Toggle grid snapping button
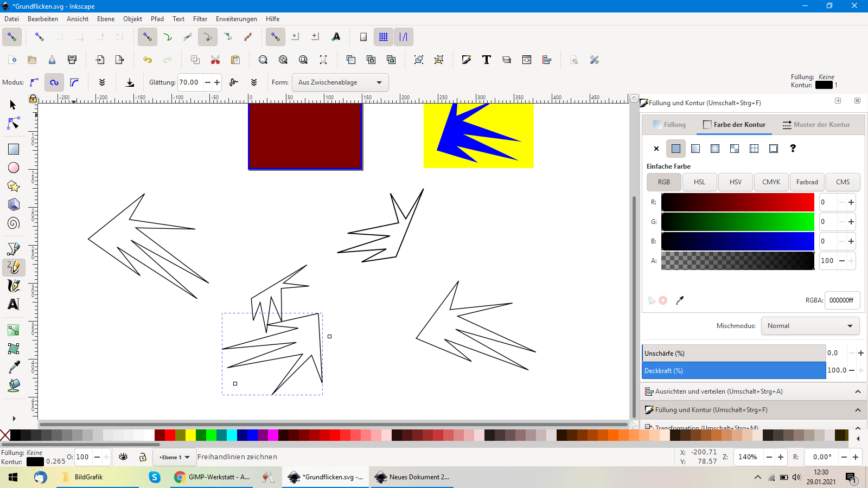Viewport: 868px width, 488px height. point(384,37)
